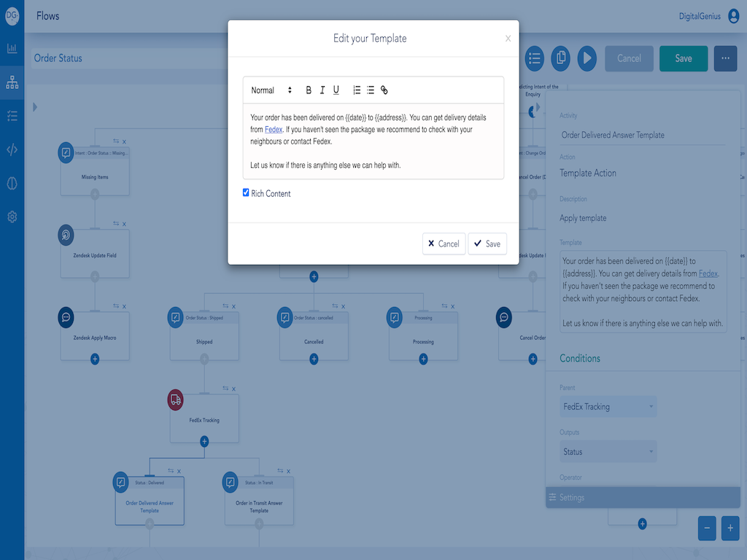Insert a bulleted list in template
This screenshot has height=560, width=747.
pos(371,90)
